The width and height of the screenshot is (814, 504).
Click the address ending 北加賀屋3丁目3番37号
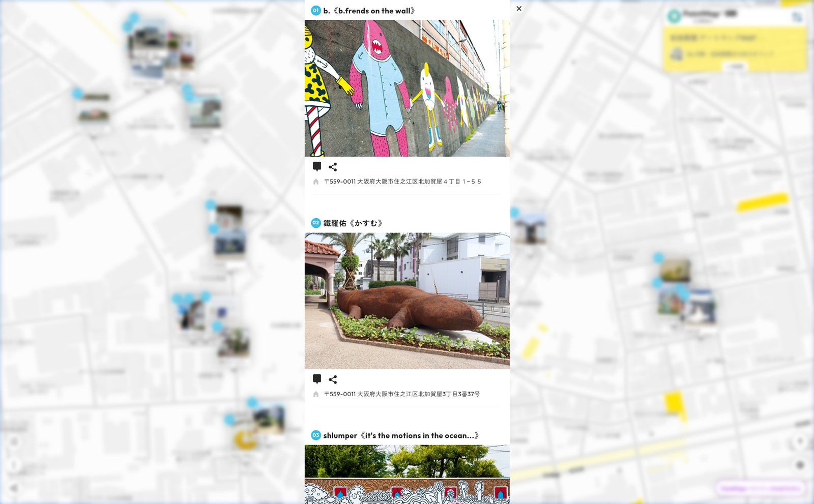pyautogui.click(x=402, y=394)
